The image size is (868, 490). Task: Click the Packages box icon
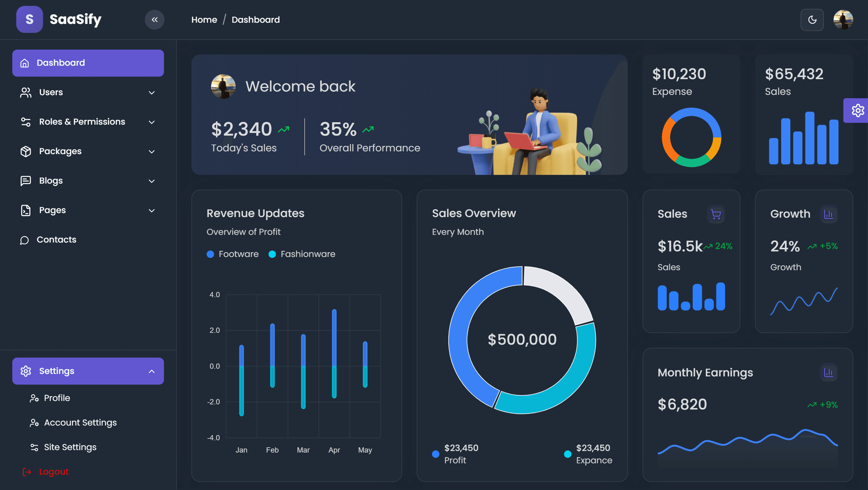[x=25, y=151]
